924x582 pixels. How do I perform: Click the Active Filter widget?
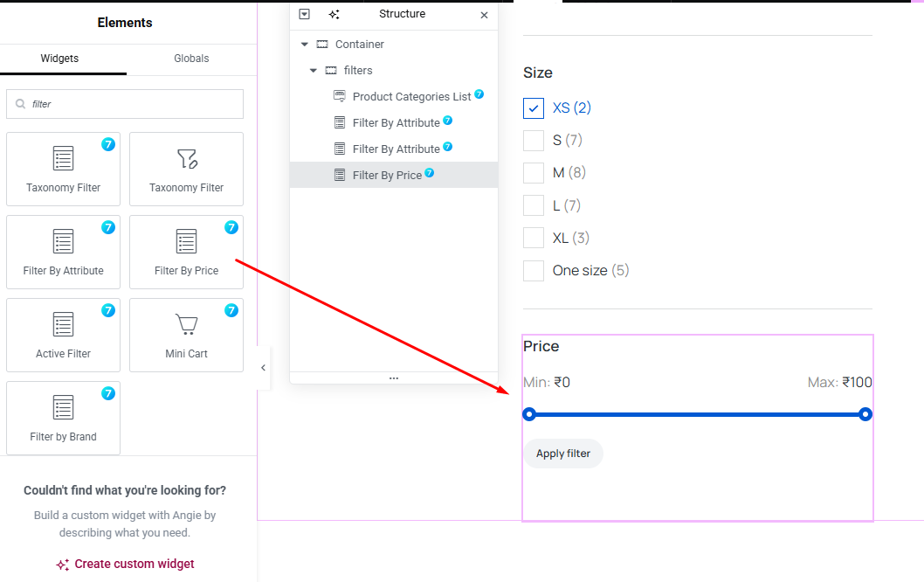pos(63,335)
